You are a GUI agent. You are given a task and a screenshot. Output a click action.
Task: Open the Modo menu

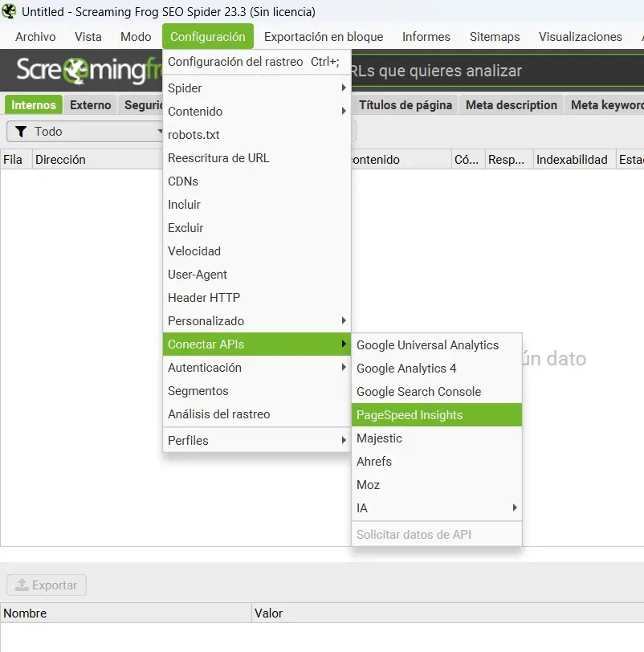click(136, 37)
